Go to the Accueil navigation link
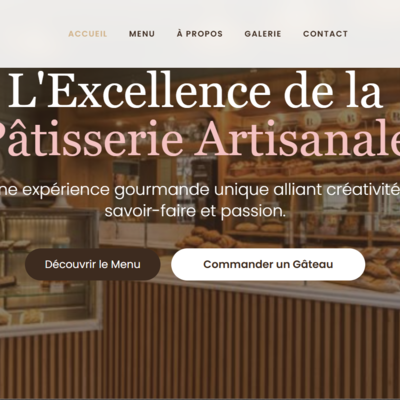 click(x=88, y=34)
